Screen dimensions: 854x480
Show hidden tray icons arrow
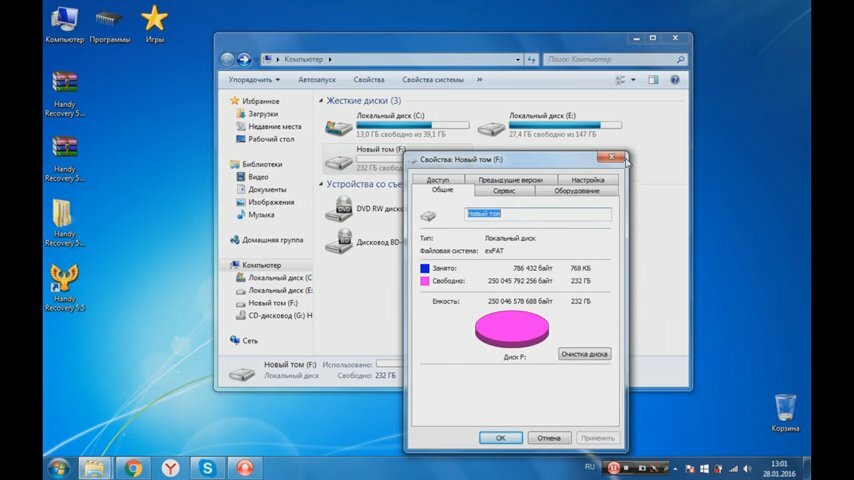click(x=675, y=469)
